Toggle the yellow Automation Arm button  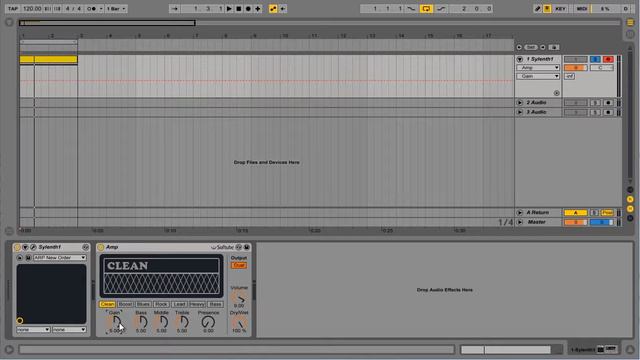[273, 9]
